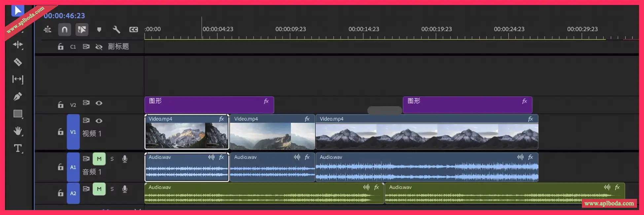
Task: Select the Hand tool
Action: (18, 131)
